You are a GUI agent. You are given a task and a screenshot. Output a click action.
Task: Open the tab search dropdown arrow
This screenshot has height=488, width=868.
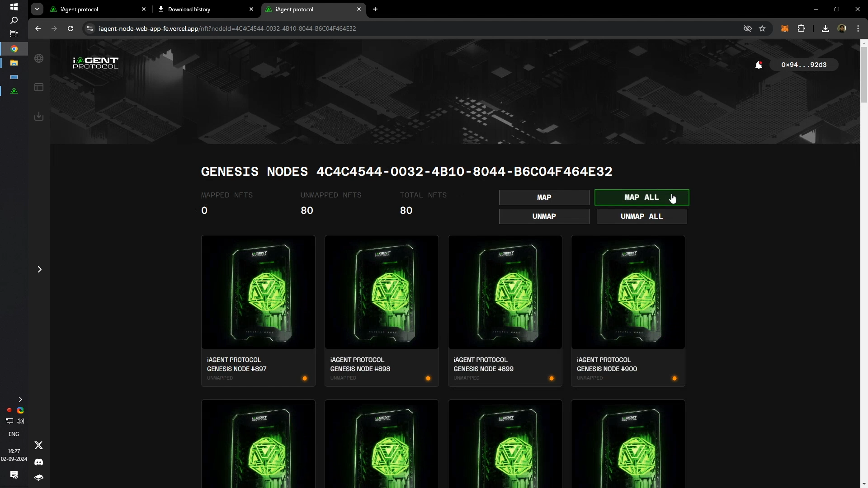click(37, 9)
